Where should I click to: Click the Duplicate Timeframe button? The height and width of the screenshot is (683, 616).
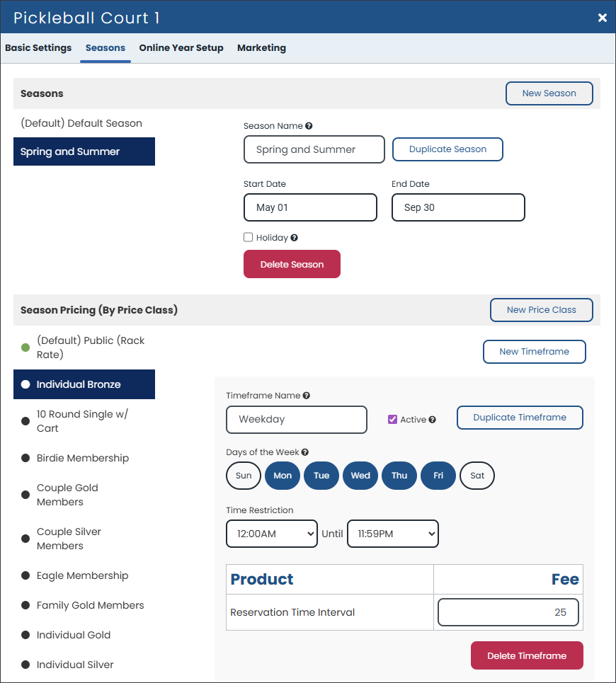click(520, 418)
